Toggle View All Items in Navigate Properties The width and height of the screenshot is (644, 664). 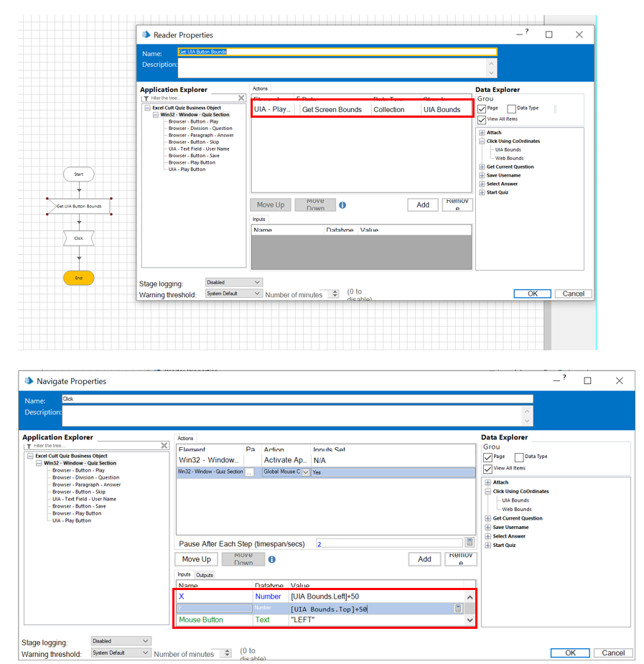point(487,469)
